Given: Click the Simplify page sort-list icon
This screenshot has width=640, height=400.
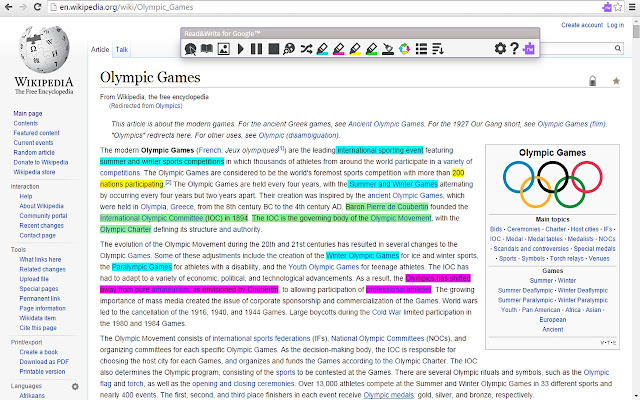Looking at the screenshot, I should point(438,49).
